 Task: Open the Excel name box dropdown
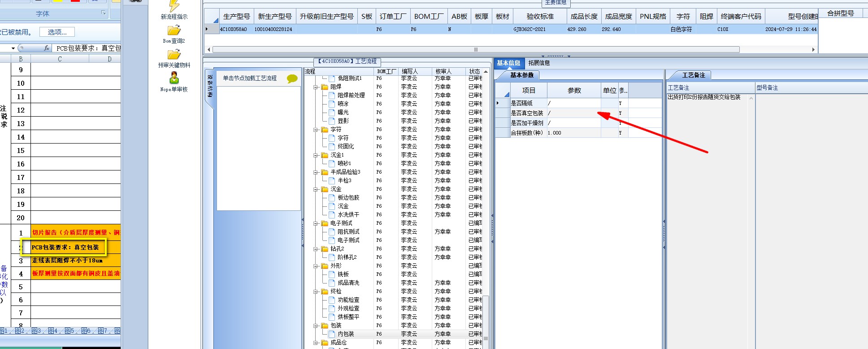13,48
